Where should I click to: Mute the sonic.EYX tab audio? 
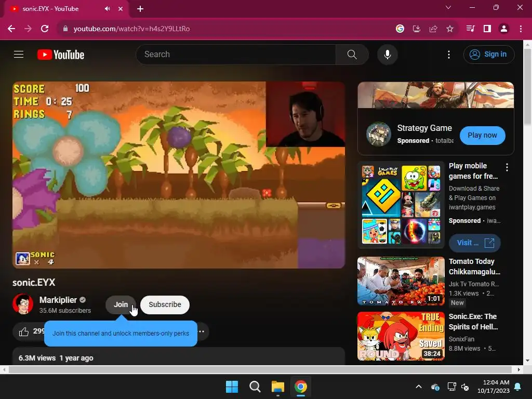pyautogui.click(x=107, y=9)
